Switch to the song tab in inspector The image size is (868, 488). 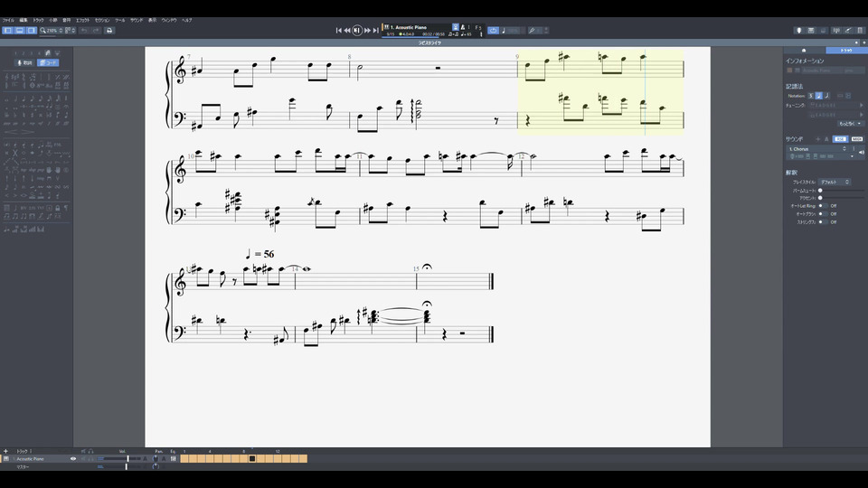click(804, 51)
